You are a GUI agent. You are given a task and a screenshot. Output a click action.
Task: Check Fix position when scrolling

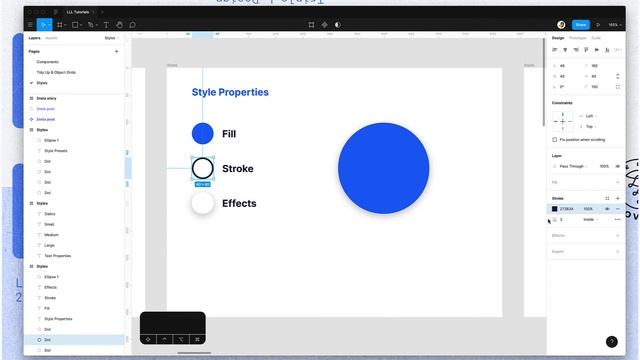click(555, 140)
